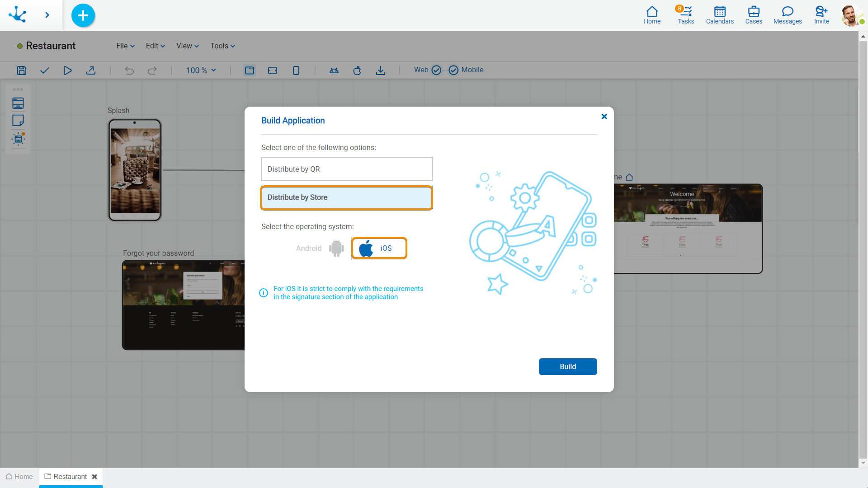Screen dimensions: 868x488
Task: Open the Tools menu
Action: click(222, 46)
